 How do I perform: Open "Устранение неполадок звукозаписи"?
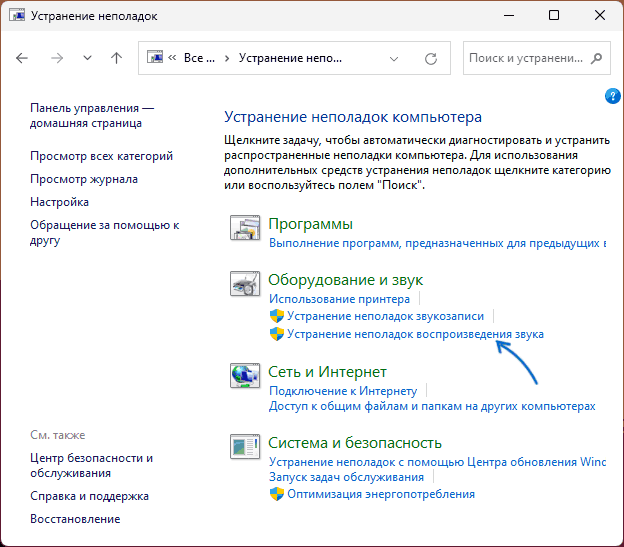385,316
